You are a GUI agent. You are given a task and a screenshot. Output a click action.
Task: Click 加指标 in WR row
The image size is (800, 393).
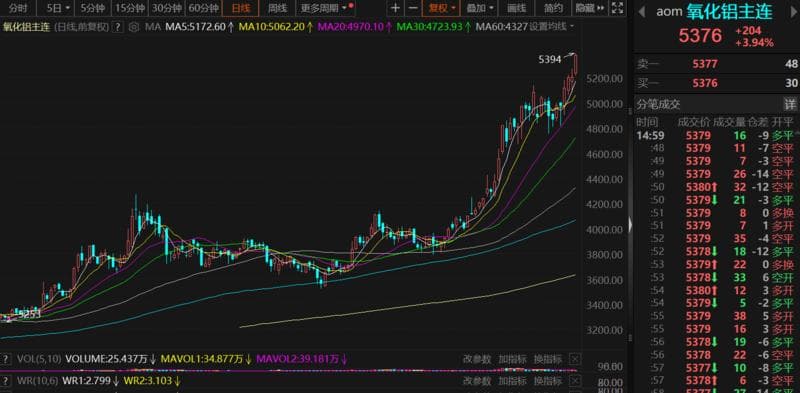coord(512,381)
